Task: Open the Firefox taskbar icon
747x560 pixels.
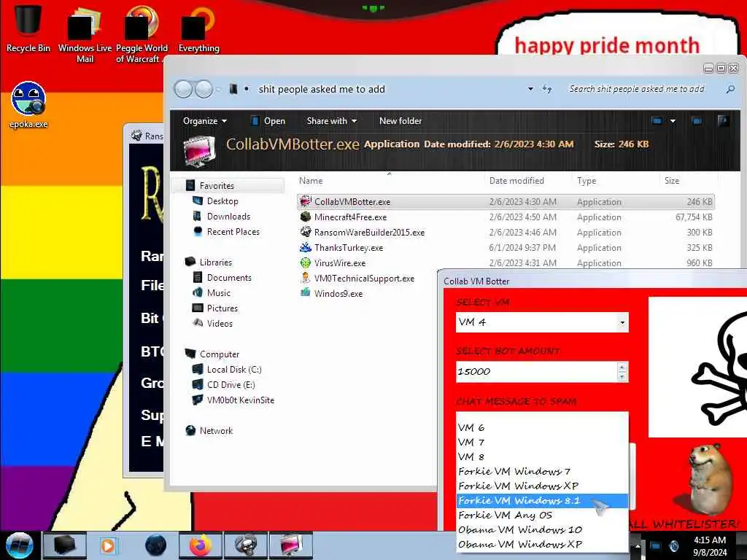Action: pyautogui.click(x=201, y=545)
